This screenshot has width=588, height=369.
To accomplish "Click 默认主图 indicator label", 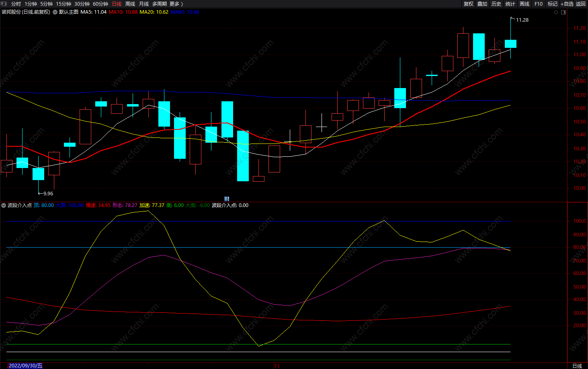I will coord(69,12).
